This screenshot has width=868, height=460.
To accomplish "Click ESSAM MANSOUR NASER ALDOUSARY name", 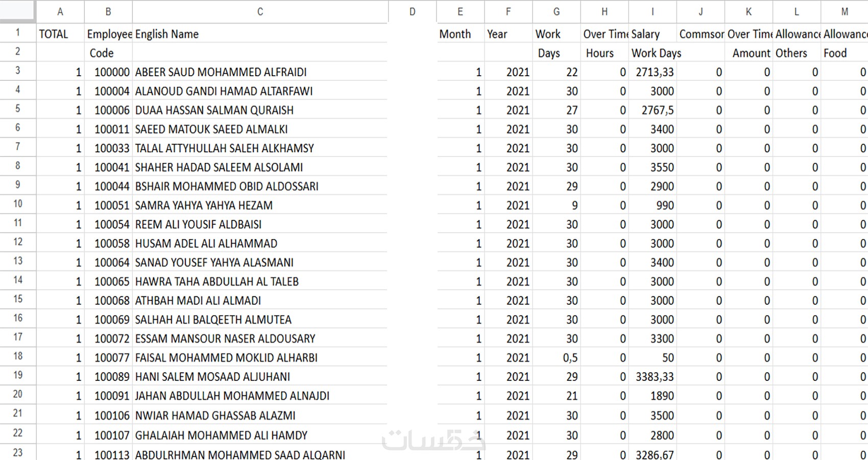I will click(225, 338).
